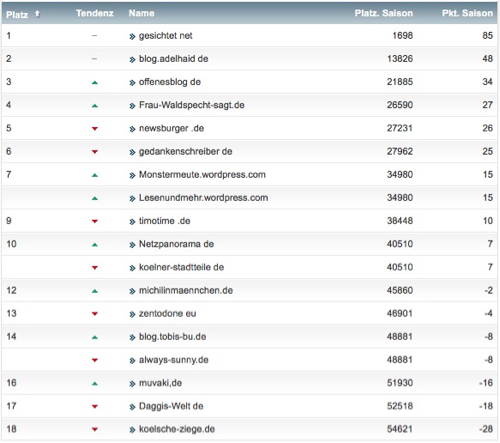Click the Platz sort arrow icon

click(37, 14)
